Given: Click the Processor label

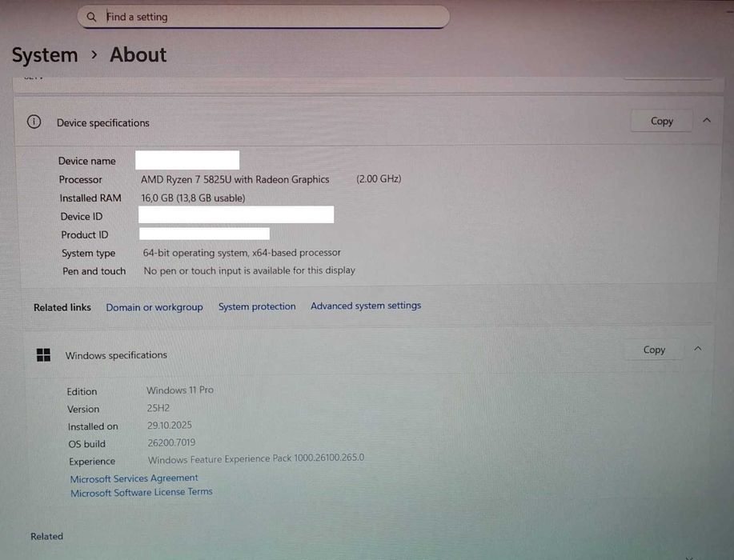Looking at the screenshot, I should coord(81,180).
